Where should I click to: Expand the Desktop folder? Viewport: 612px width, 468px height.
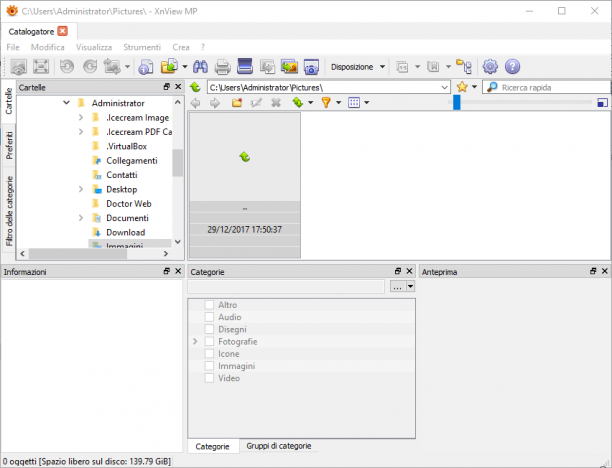[81, 189]
